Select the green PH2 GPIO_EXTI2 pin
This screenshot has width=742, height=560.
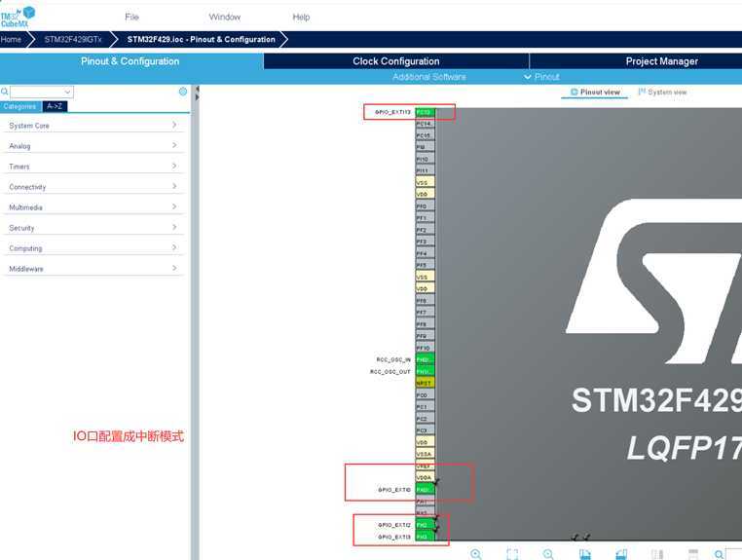click(x=425, y=525)
